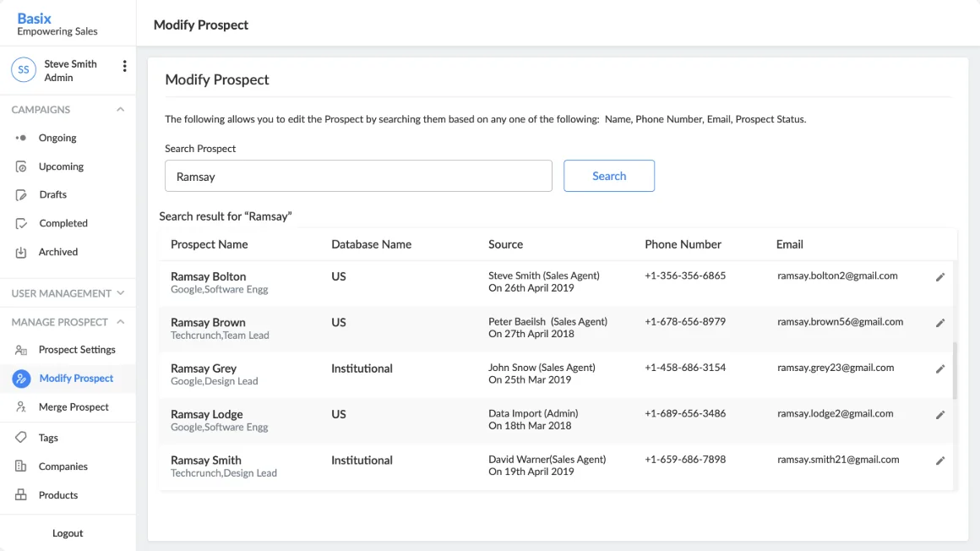Navigate to Archived campaigns

coord(58,252)
